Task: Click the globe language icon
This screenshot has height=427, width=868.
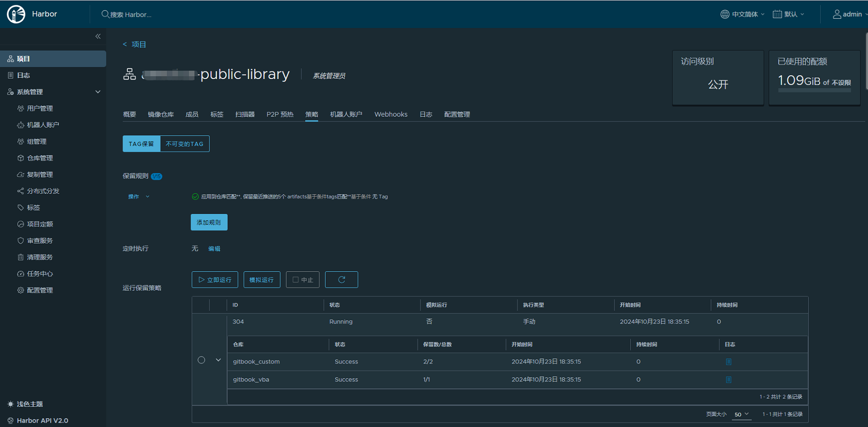Action: (725, 14)
